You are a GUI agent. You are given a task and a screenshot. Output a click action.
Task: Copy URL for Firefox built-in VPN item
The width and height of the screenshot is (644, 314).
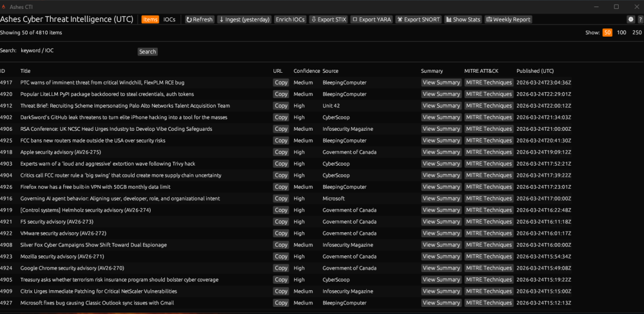pyautogui.click(x=281, y=187)
